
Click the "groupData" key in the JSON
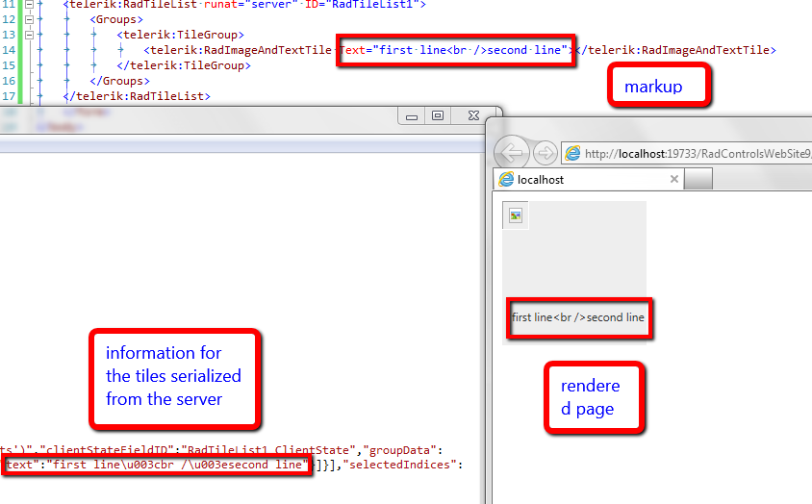coord(399,450)
